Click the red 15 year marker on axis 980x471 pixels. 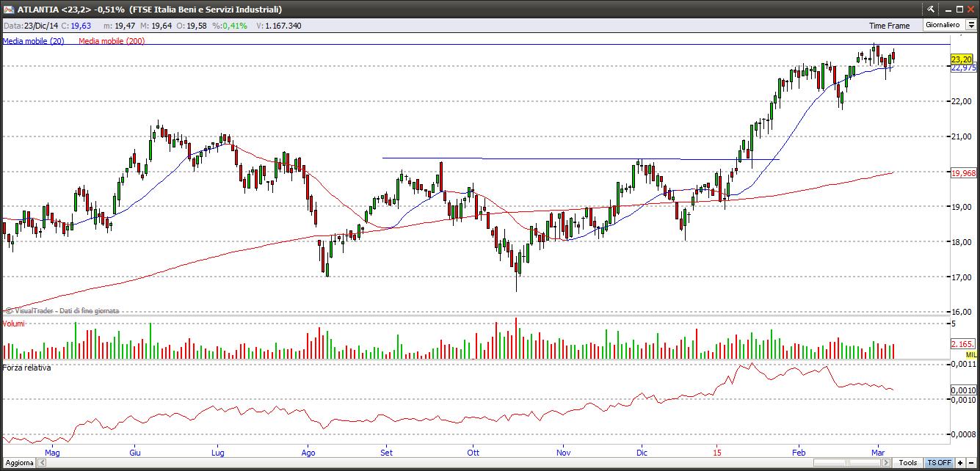[717, 453]
